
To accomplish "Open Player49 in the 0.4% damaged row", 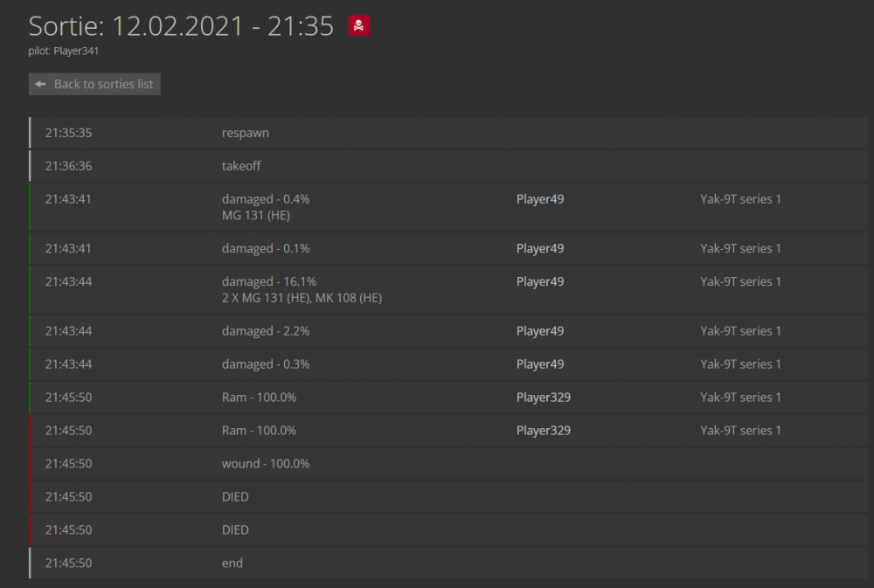I will point(540,199).
